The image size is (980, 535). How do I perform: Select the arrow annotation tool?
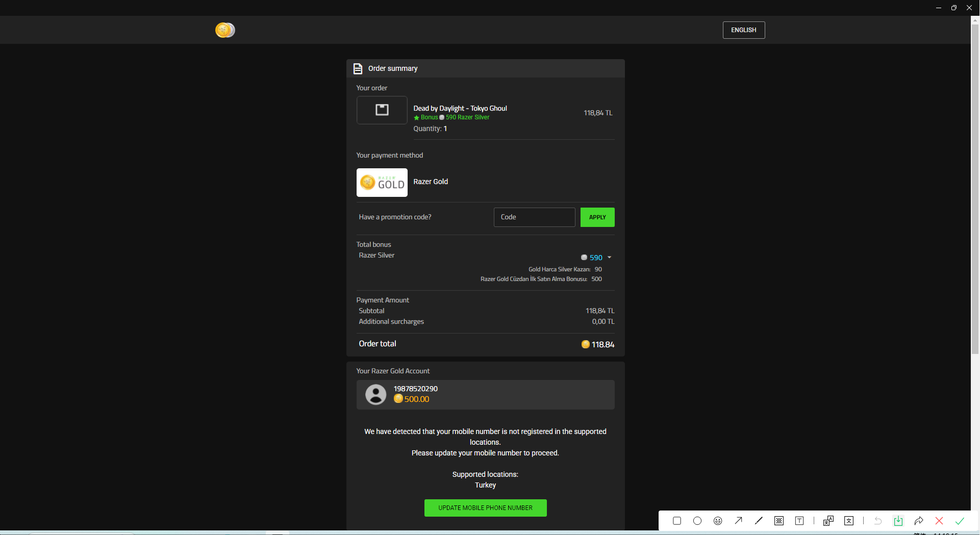[x=738, y=521]
